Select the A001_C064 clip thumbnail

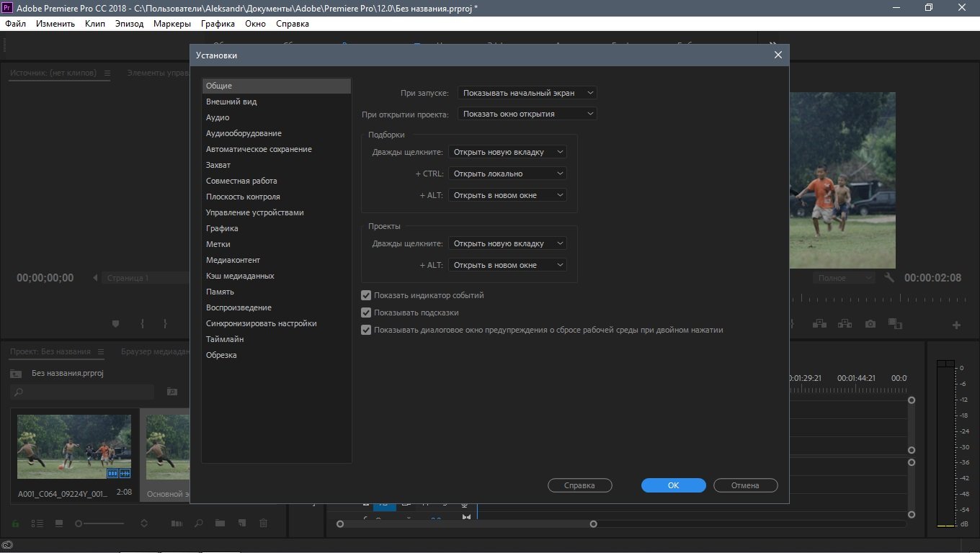point(74,447)
